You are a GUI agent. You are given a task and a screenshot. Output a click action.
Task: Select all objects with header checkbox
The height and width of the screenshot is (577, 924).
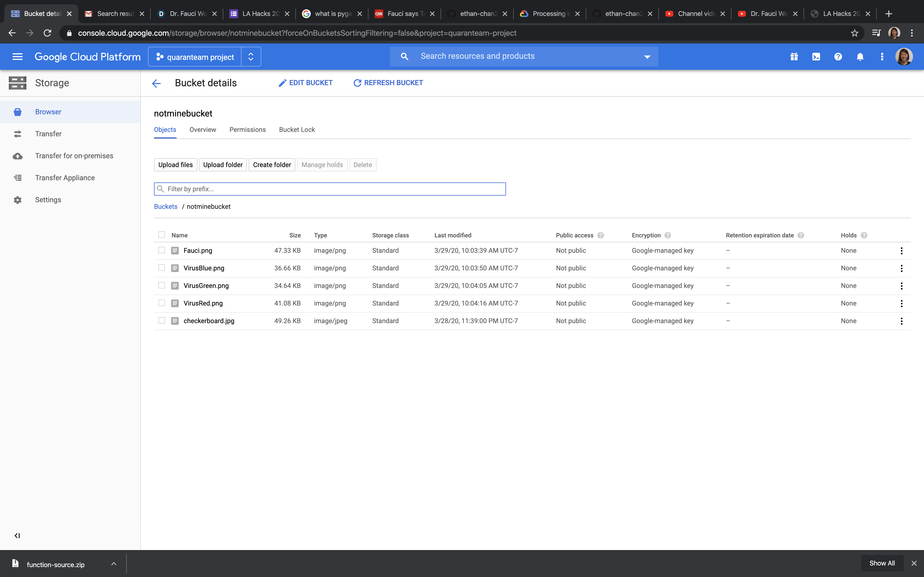click(161, 235)
